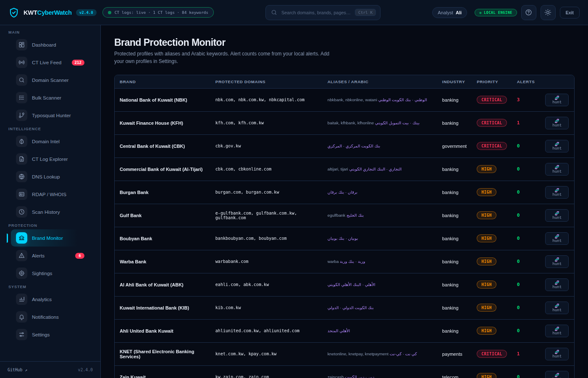Image resolution: width=588 pixels, height=378 pixels.
Task: Select the Brand Monitor bank icon
Action: [21, 238]
